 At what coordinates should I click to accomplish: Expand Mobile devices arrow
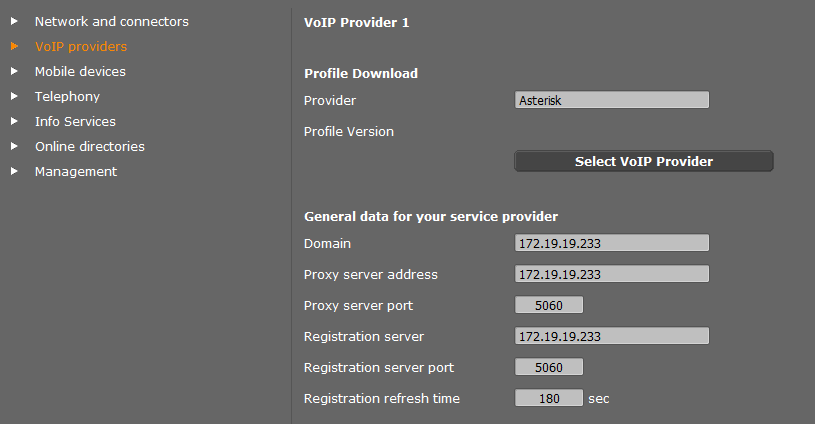(14, 71)
